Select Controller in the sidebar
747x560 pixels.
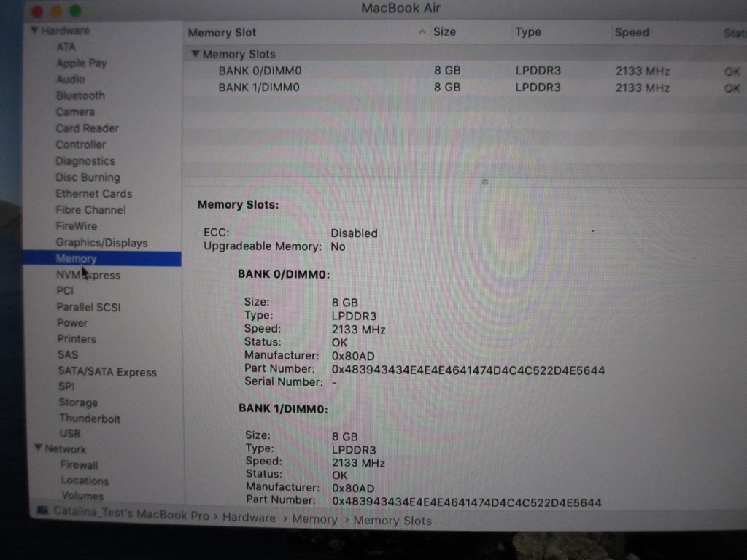pyautogui.click(x=80, y=144)
